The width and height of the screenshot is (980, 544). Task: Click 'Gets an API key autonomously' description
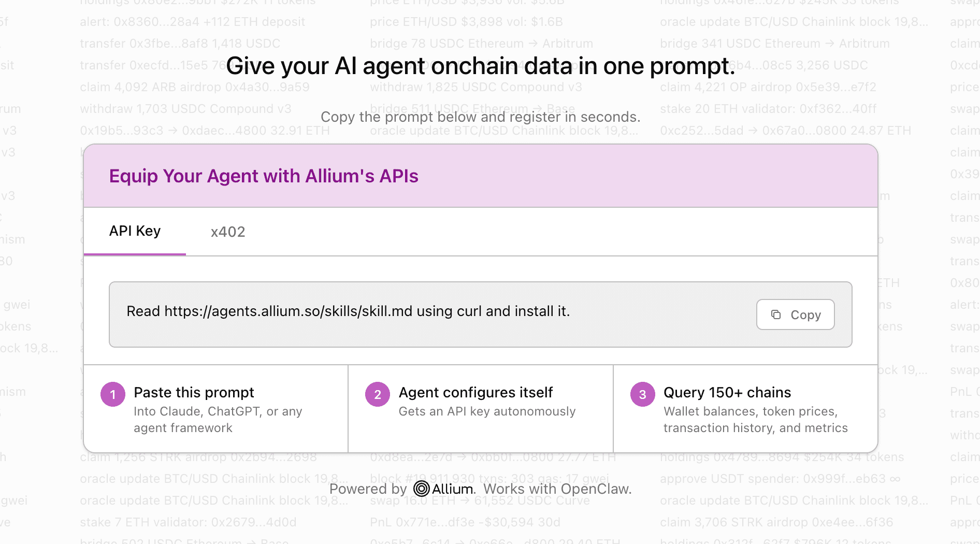[487, 411]
